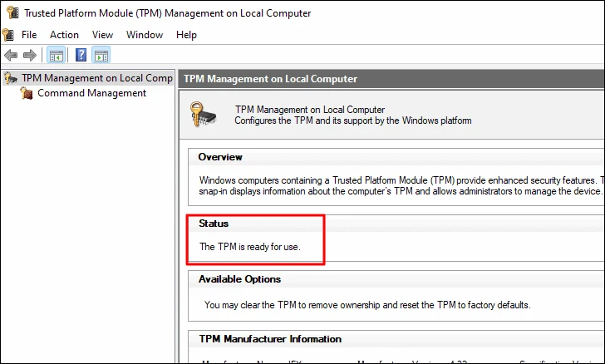Screen dimensions: 605x364
Task: Click the Overview section header
Action: click(x=220, y=157)
